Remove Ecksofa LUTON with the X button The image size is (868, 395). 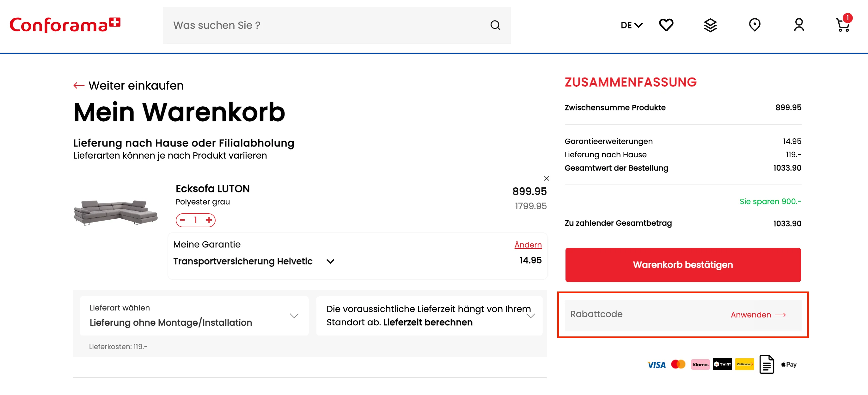pyautogui.click(x=546, y=178)
